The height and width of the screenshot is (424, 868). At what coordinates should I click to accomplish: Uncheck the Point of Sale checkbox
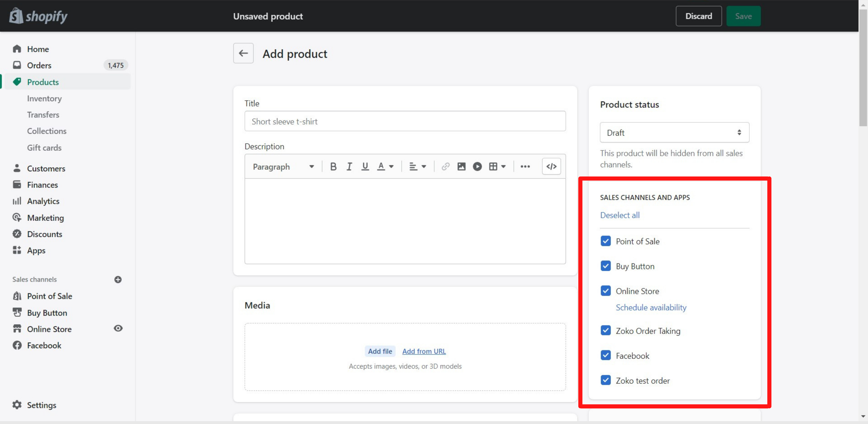(606, 241)
